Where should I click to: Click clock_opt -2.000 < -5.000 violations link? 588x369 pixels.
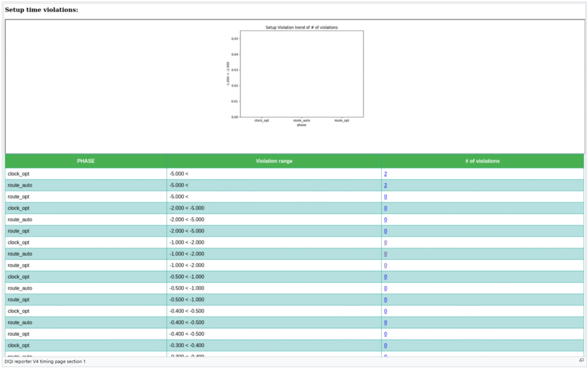[385, 208]
